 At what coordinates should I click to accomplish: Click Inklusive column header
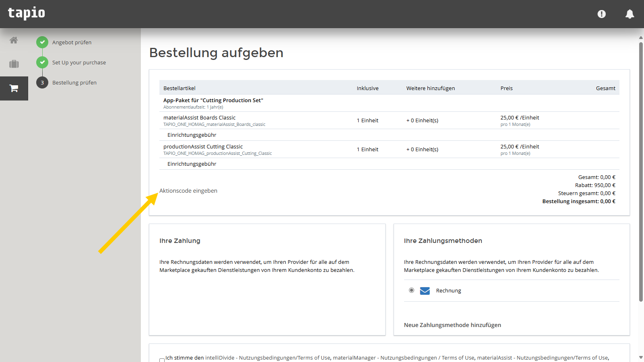pyautogui.click(x=367, y=88)
